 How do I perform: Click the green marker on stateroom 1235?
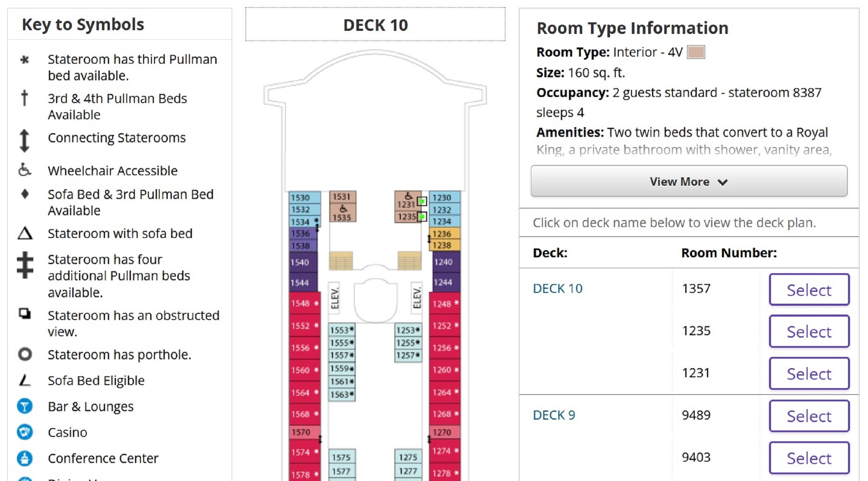click(x=422, y=216)
